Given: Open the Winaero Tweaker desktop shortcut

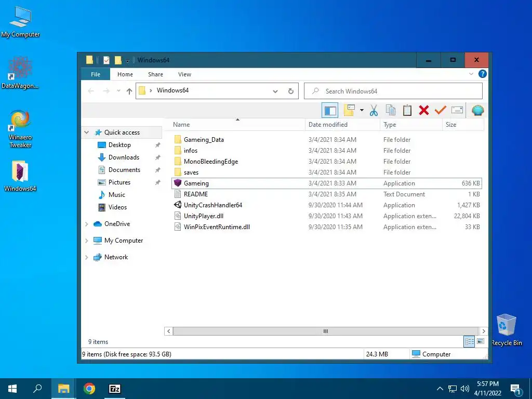Looking at the screenshot, I should pyautogui.click(x=20, y=129).
